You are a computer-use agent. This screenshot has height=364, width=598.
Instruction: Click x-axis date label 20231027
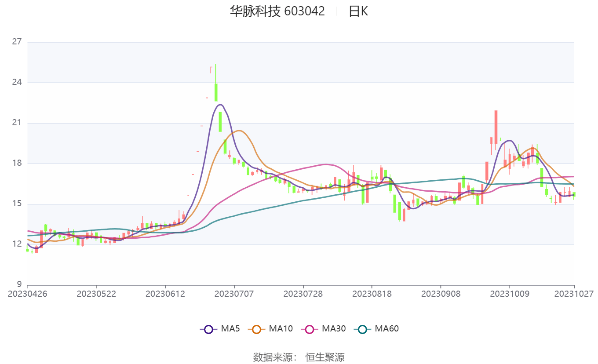point(574,293)
